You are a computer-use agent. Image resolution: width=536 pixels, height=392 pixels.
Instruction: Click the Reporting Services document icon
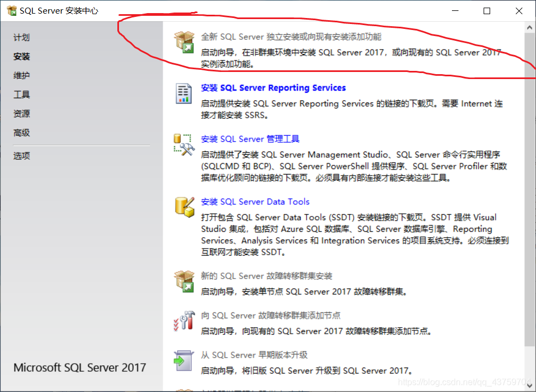point(183,93)
